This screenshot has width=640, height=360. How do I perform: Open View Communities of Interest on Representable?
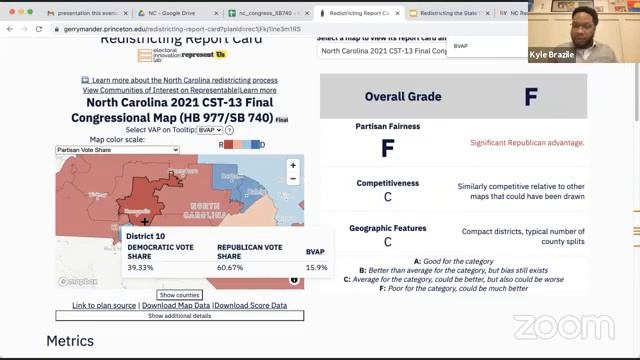pyautogui.click(x=160, y=90)
